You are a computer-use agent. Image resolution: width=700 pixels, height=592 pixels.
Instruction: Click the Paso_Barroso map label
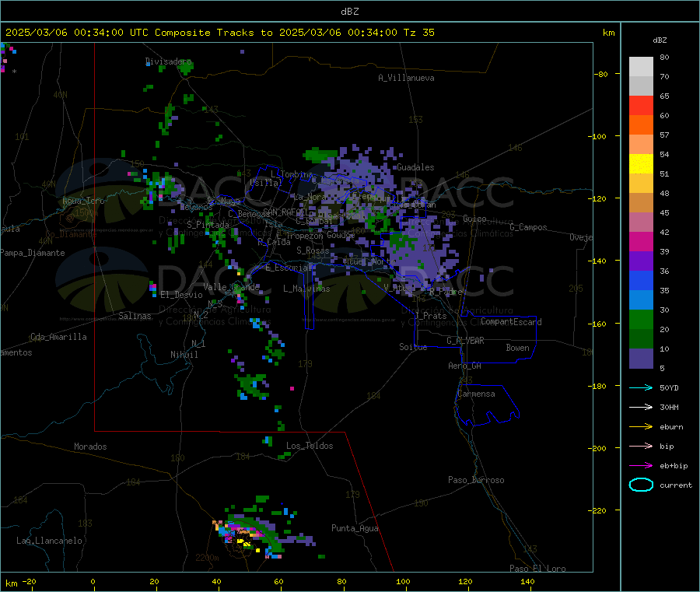[476, 480]
